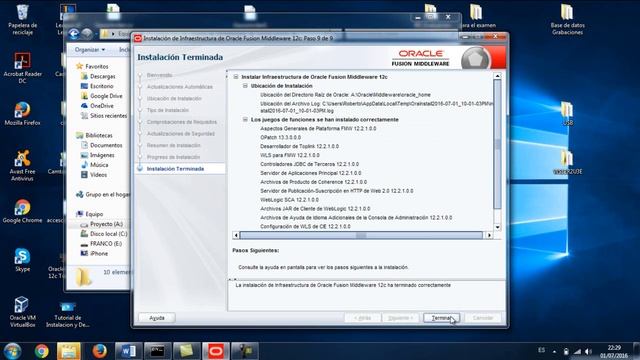Screen dimensions: 640x360
Task: Open Chrome from the taskbar
Action: [41, 351]
